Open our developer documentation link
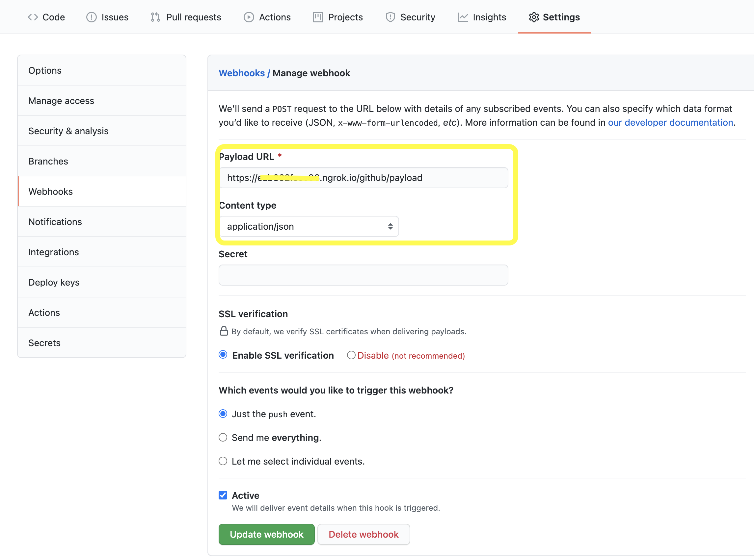Image resolution: width=754 pixels, height=560 pixels. (671, 122)
